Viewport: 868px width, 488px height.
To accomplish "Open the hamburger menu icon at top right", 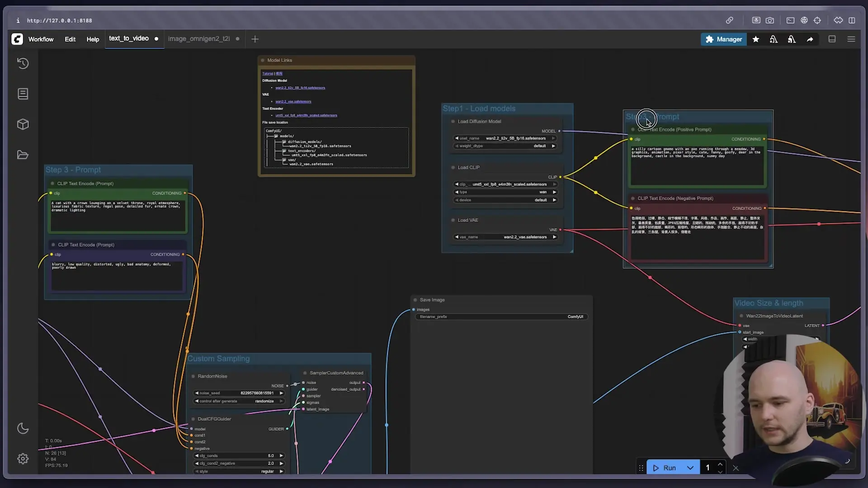I will (851, 39).
